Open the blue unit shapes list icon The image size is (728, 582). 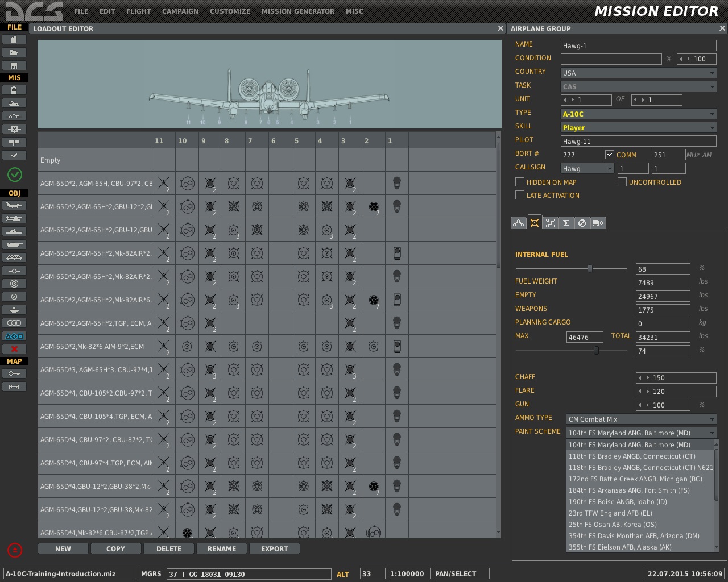click(x=14, y=336)
